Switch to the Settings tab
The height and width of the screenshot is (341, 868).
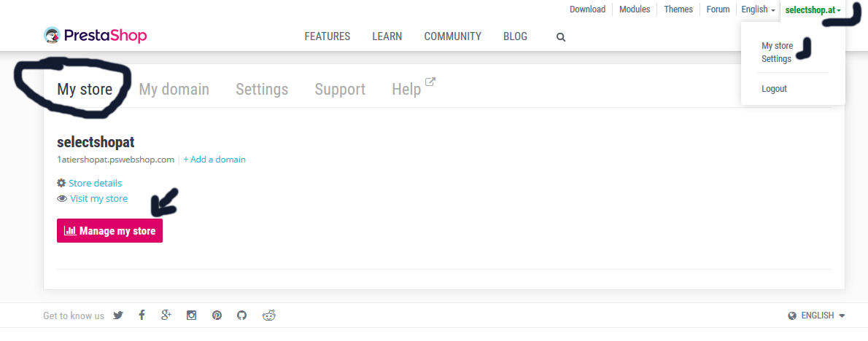(x=262, y=89)
